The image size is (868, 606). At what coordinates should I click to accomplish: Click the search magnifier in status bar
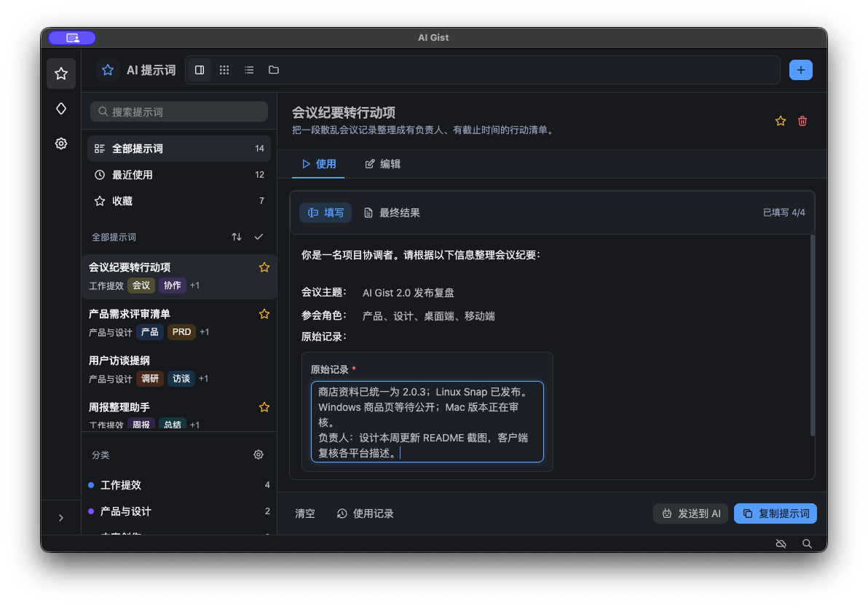807,544
